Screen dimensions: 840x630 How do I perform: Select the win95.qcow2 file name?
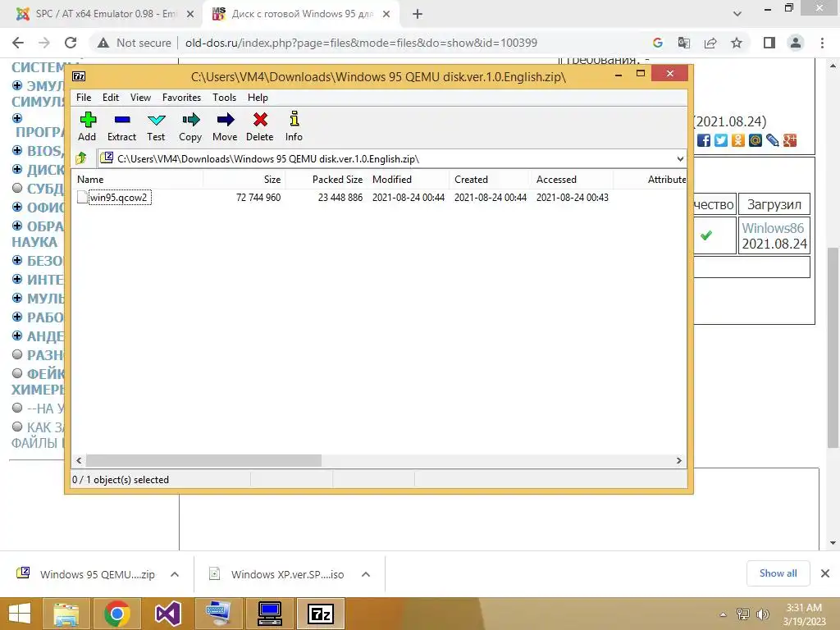(x=119, y=197)
